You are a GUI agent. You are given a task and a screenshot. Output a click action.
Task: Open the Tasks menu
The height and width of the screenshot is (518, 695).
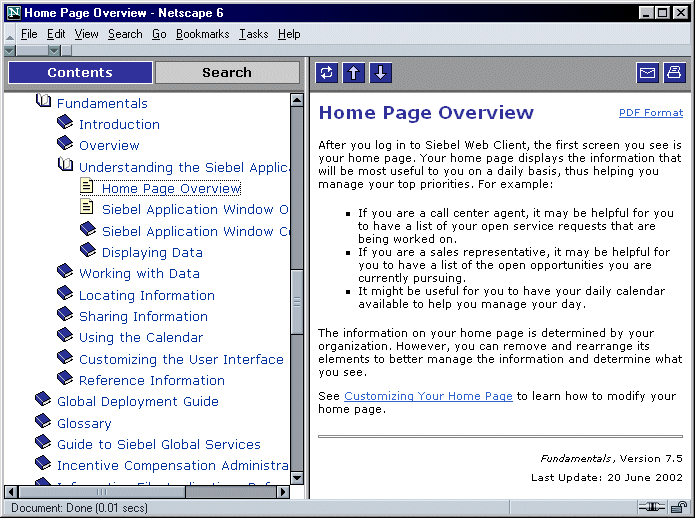tap(254, 34)
